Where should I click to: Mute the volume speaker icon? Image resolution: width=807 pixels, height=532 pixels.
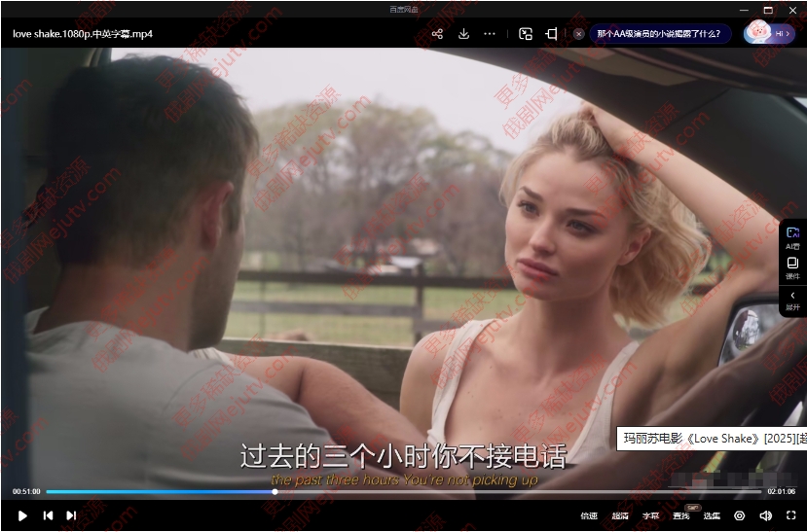(x=765, y=515)
